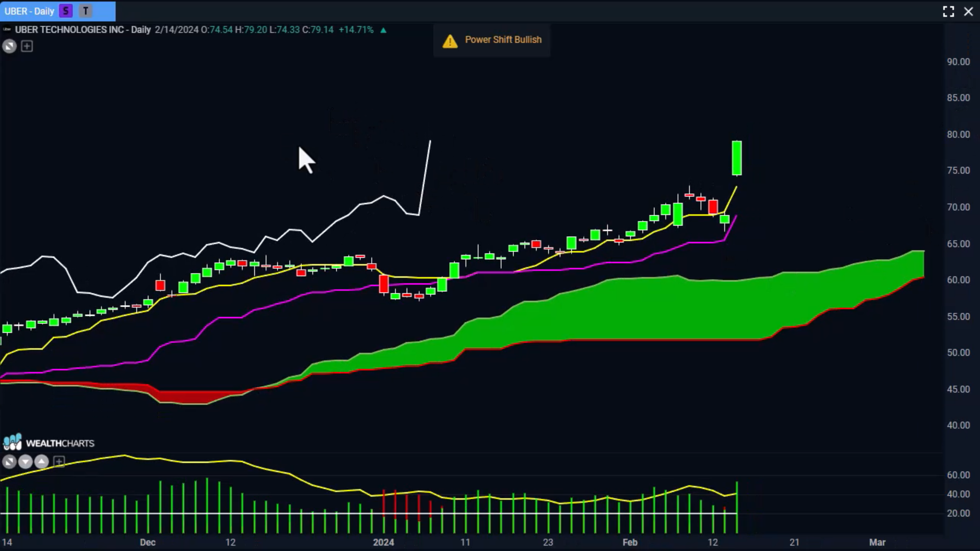Click the tall green candle near 80.00
Screen dimensions: 980x551
click(737, 158)
